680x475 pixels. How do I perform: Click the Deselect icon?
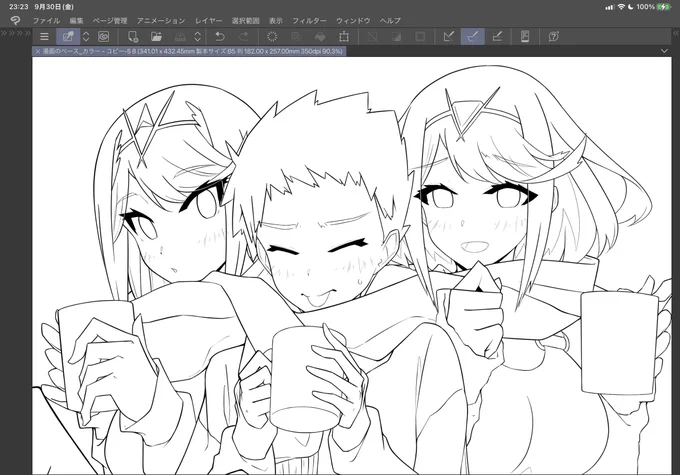(x=373, y=37)
